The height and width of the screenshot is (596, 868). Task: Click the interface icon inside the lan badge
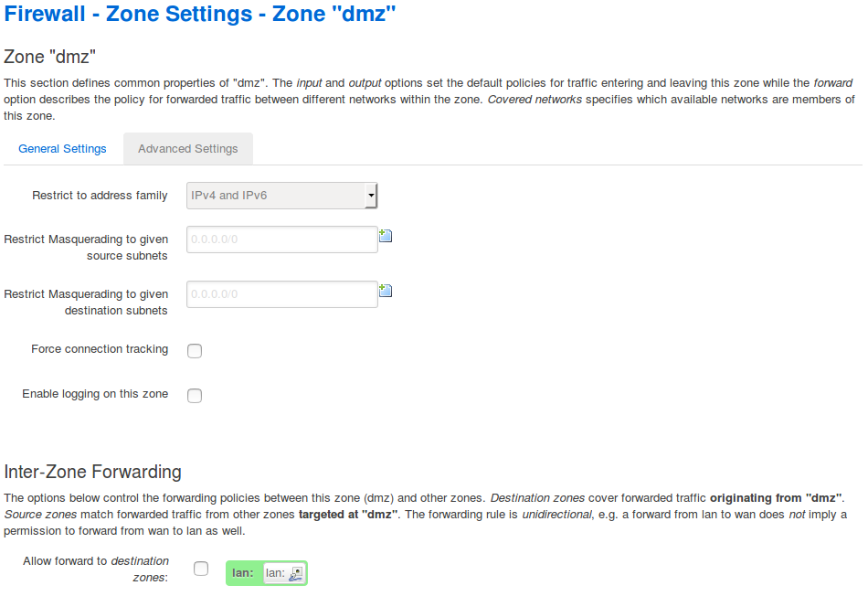[294, 573]
